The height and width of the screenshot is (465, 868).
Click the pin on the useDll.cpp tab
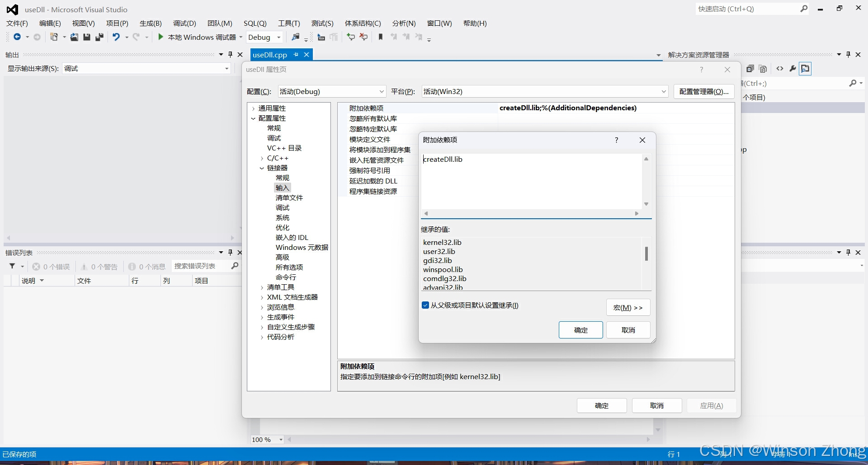click(296, 55)
